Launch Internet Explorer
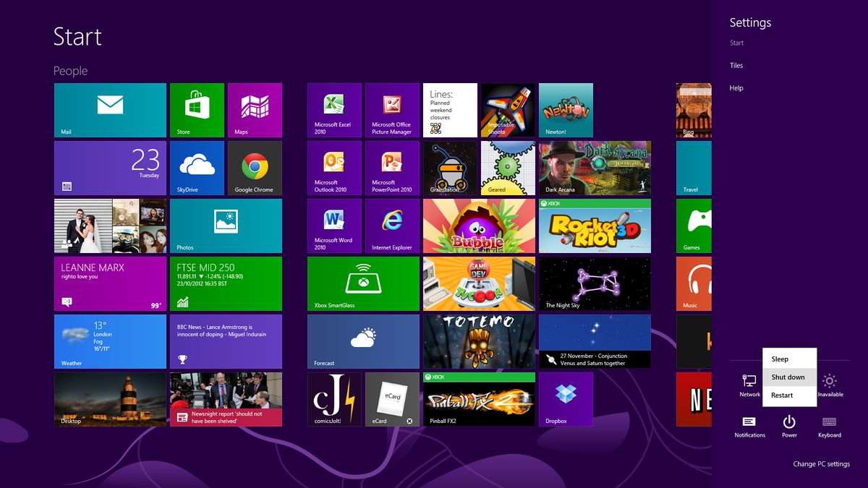The height and width of the screenshot is (488, 868). pos(391,226)
